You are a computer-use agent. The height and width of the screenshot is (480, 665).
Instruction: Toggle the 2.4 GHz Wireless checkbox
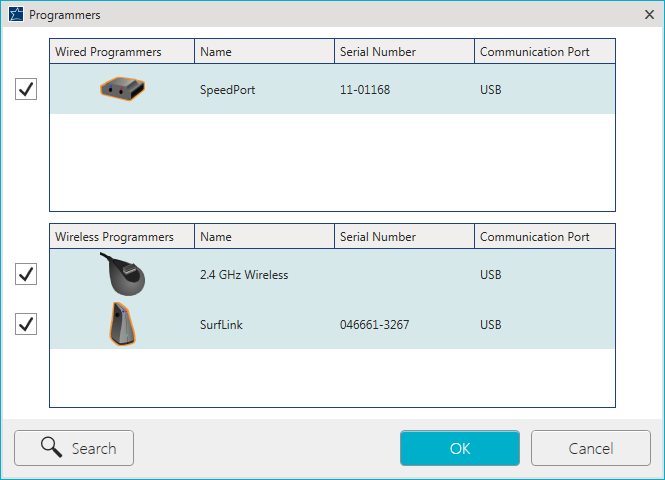point(26,274)
